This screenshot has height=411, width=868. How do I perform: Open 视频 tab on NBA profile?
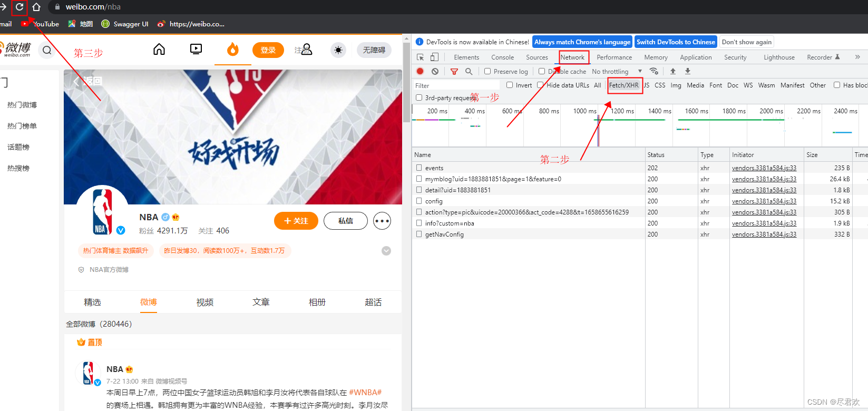coord(205,302)
